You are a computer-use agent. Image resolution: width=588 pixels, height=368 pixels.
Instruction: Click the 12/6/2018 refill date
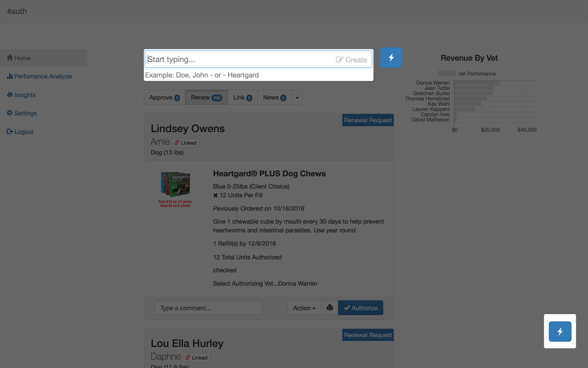pos(261,244)
